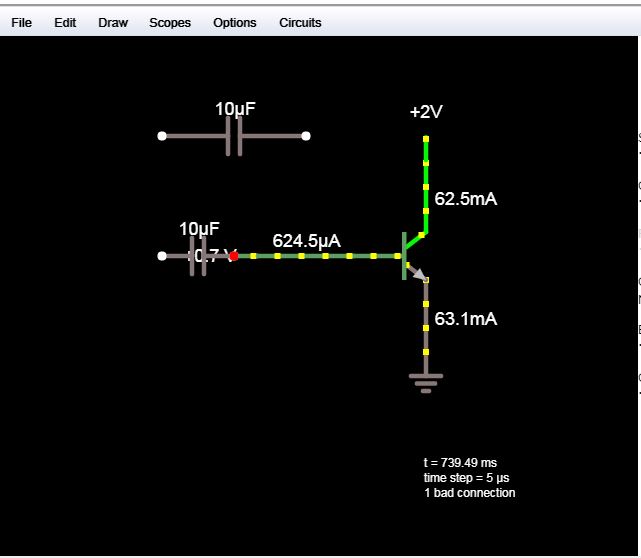Click the left terminal of top capacitor
641x558 pixels.
coord(162,136)
